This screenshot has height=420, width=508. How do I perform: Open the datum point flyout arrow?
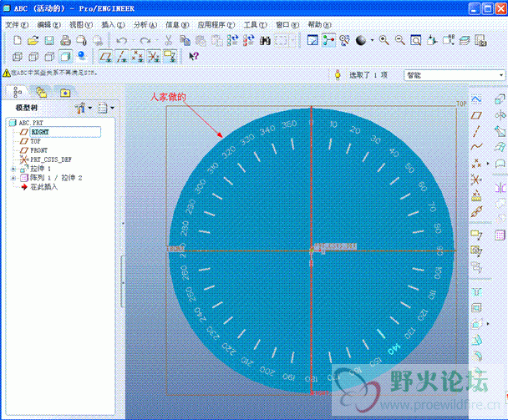tap(488, 163)
